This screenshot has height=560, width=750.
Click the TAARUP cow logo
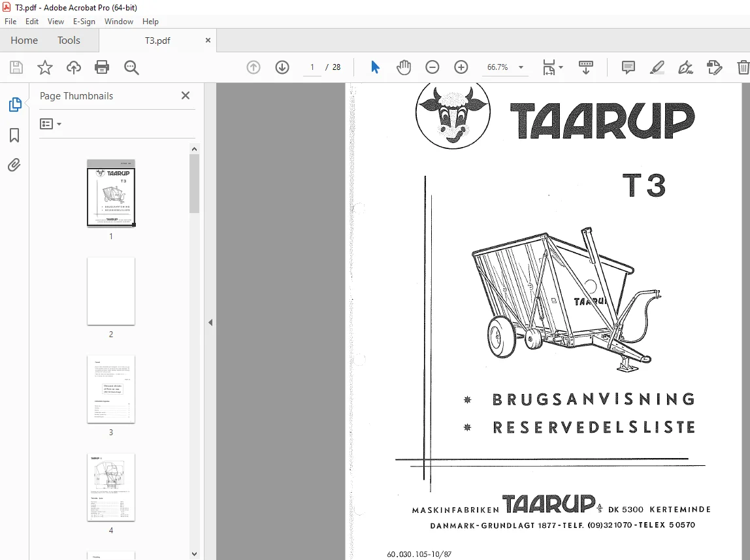[x=453, y=114]
